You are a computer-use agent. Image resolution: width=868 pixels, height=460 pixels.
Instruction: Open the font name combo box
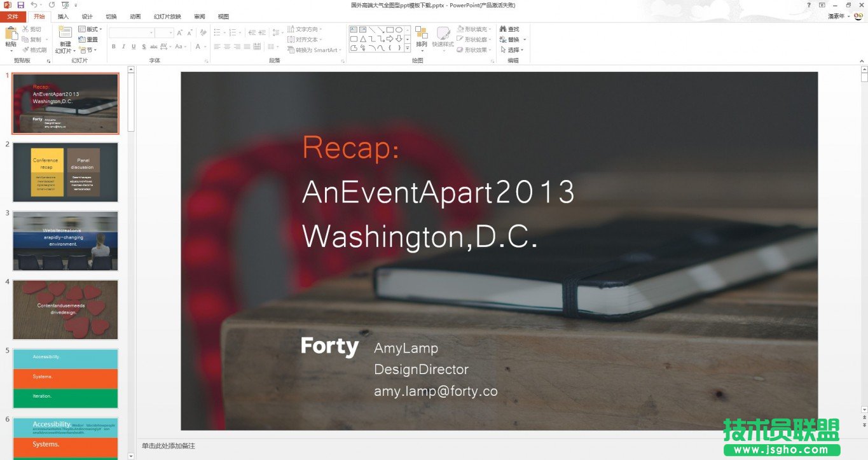[x=131, y=32]
